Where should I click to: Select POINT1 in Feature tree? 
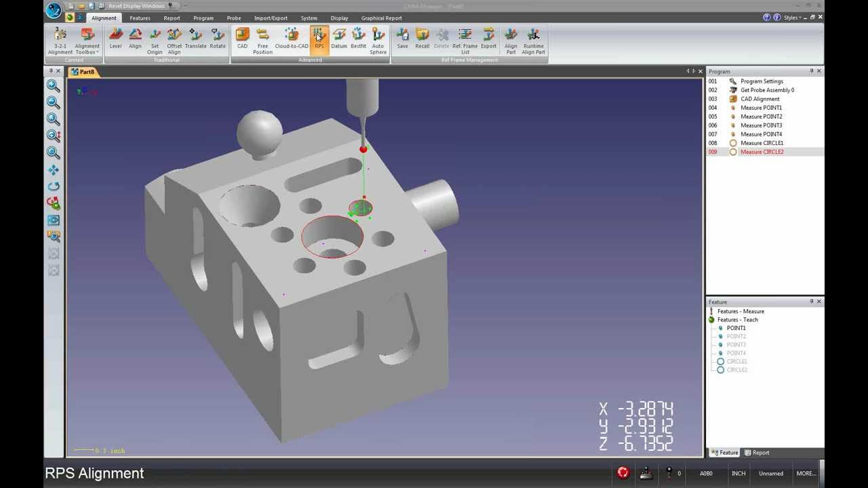[x=736, y=328]
